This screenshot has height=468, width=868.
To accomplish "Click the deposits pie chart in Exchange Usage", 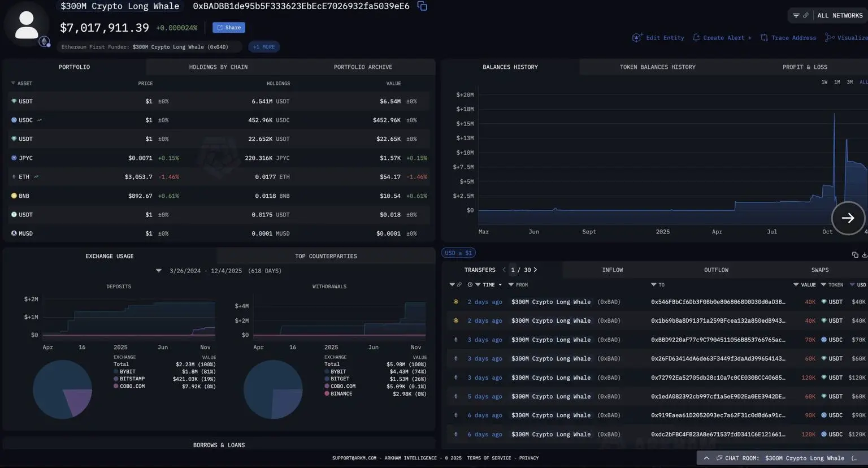I will (x=62, y=389).
